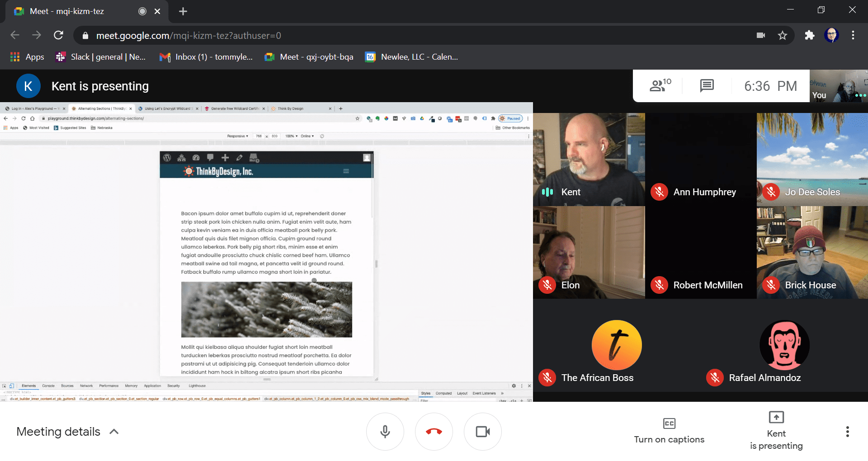Image resolution: width=868 pixels, height=461 pixels.
Task: Open the participants list icon
Action: pos(660,85)
